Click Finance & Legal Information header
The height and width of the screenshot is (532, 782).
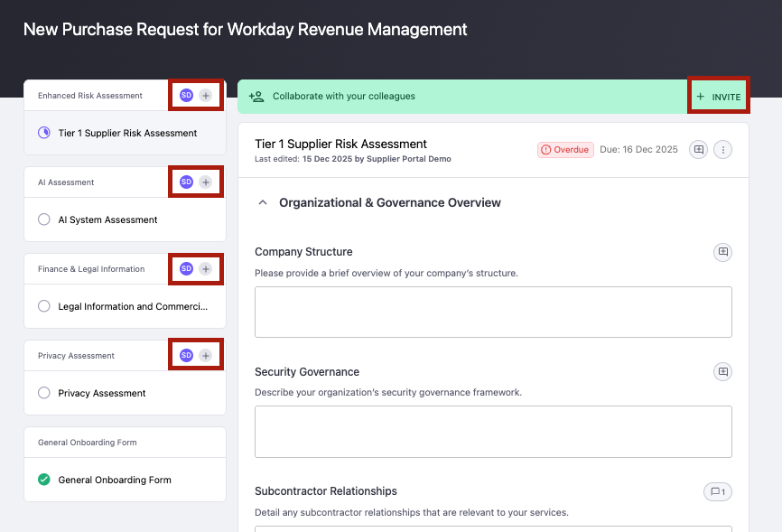(91, 269)
